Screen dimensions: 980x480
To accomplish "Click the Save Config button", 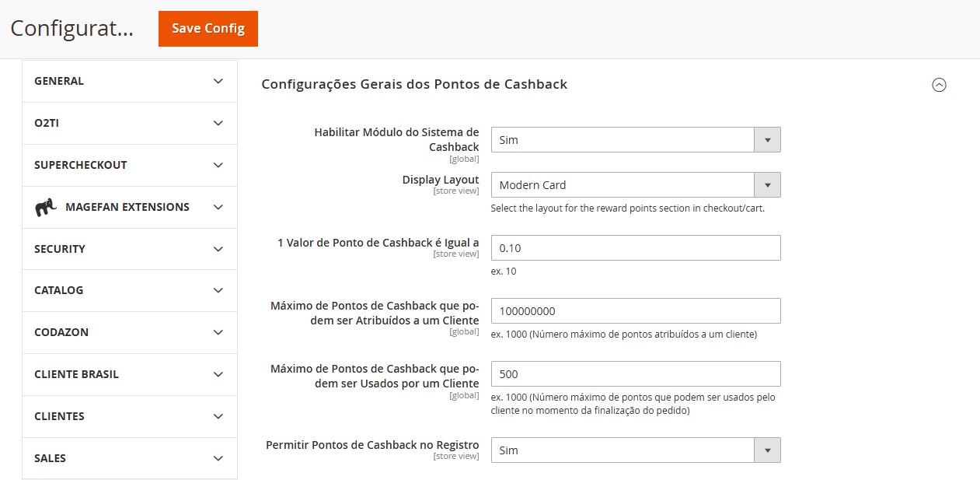I will pyautogui.click(x=208, y=28).
